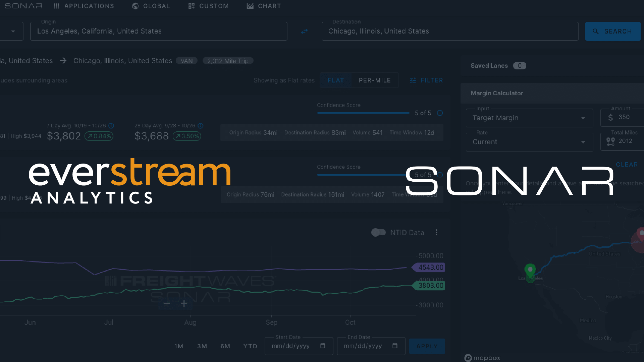Screen dimensions: 644x362
Task: Click the swap origin and destination arrows
Action: 304,31
